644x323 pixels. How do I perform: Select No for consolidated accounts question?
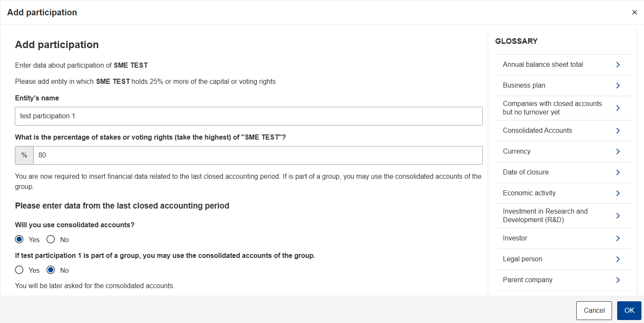51,240
